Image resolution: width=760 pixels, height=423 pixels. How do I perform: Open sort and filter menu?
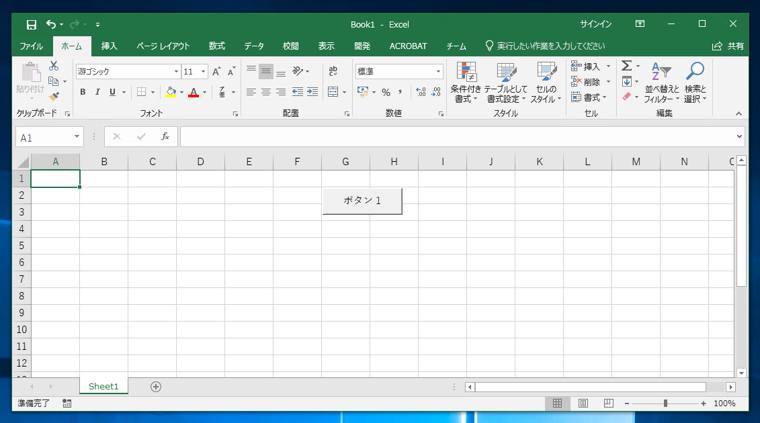(662, 82)
